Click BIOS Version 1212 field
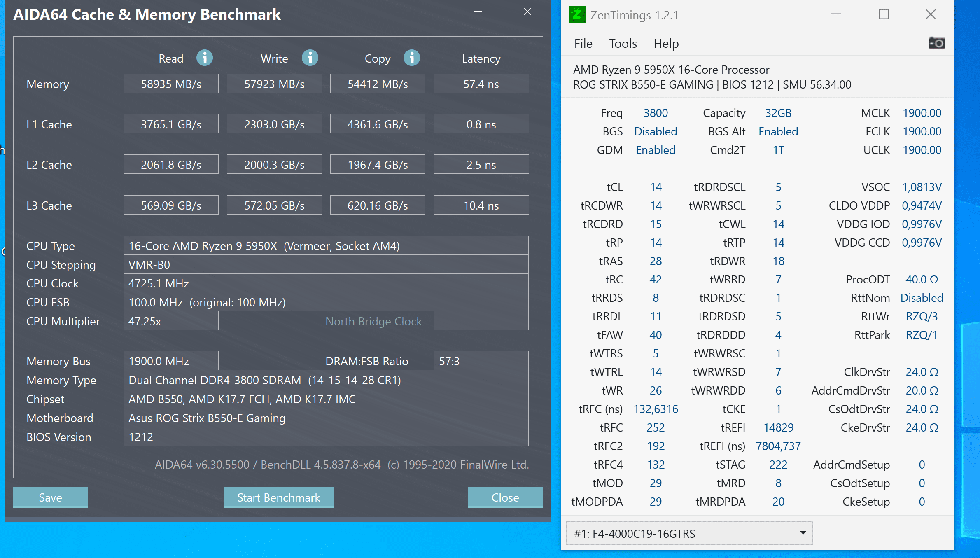980x558 pixels. point(326,437)
